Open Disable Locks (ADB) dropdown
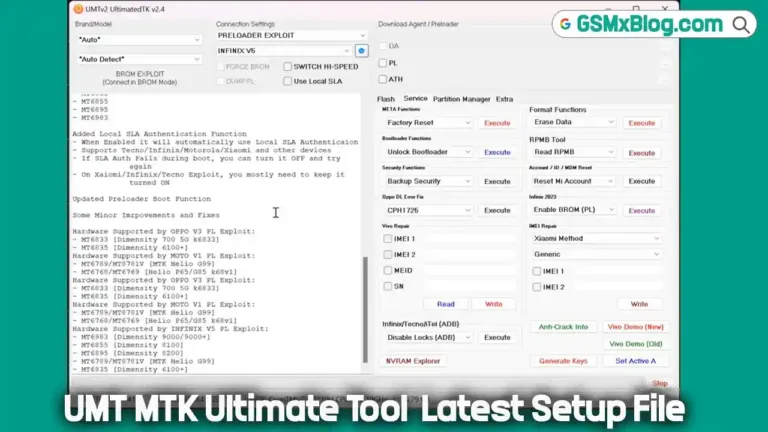The height and width of the screenshot is (432, 768). point(428,337)
